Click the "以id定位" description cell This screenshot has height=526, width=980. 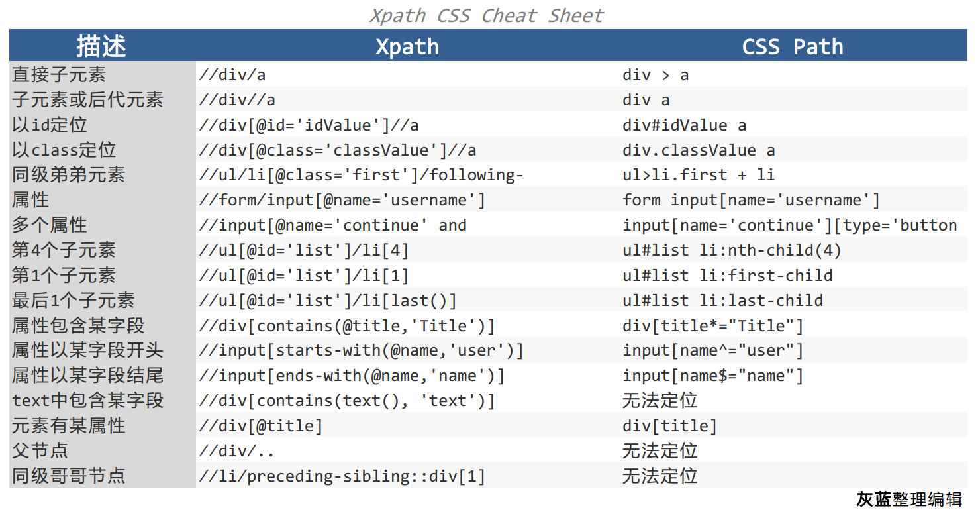50,125
